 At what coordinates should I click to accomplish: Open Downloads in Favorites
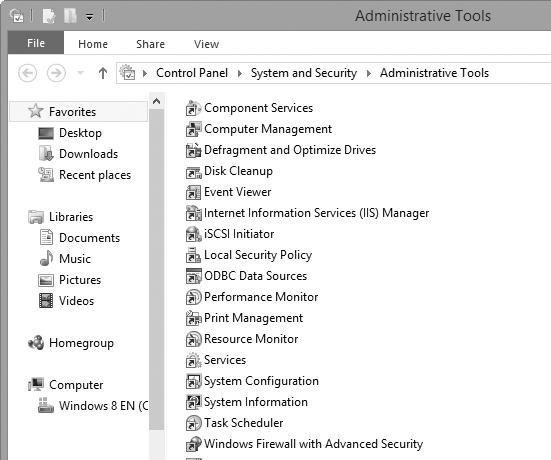(78, 154)
